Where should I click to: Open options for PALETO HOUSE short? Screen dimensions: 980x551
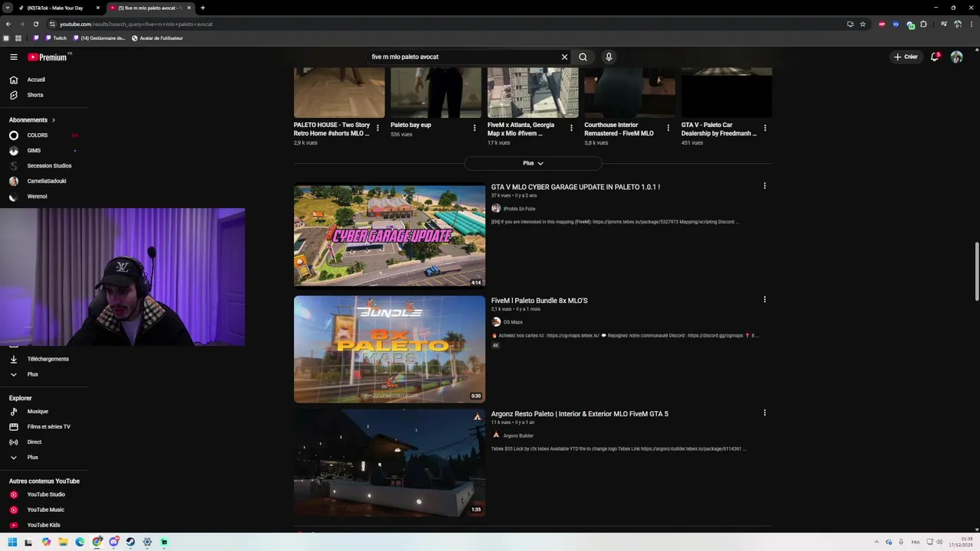pyautogui.click(x=377, y=128)
